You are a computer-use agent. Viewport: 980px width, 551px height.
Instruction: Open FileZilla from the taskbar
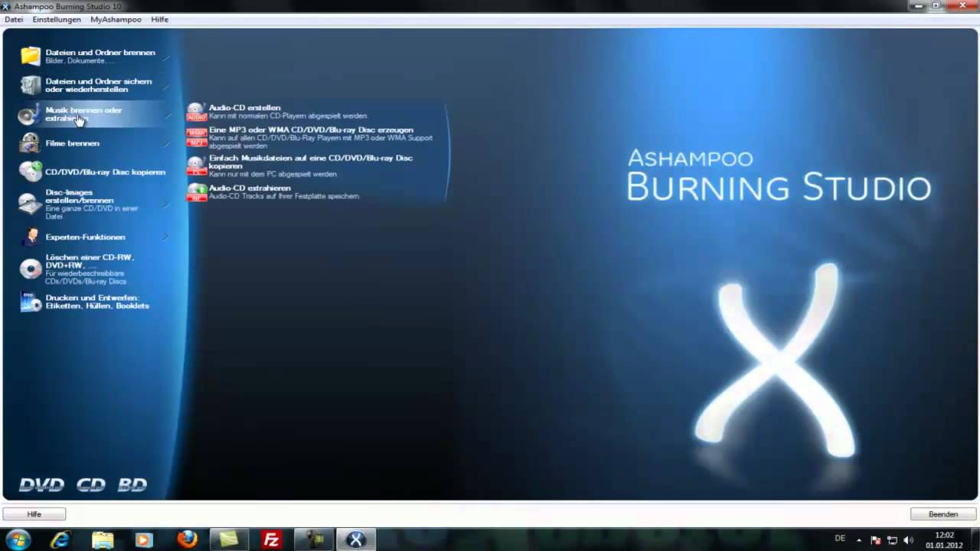(x=271, y=540)
